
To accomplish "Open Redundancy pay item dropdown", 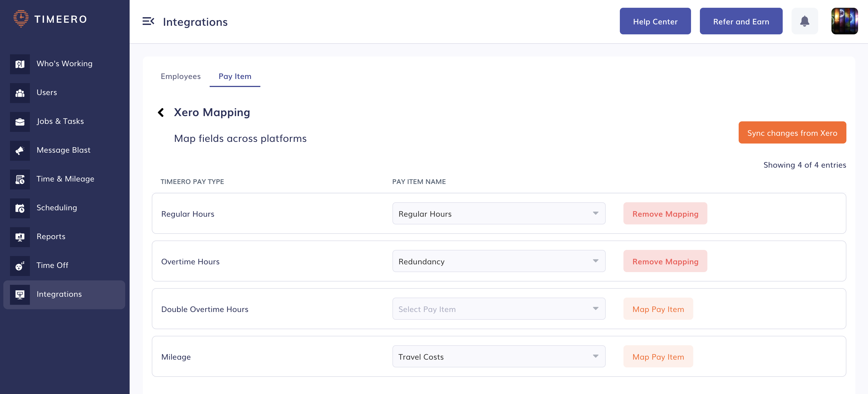I will coord(499,261).
